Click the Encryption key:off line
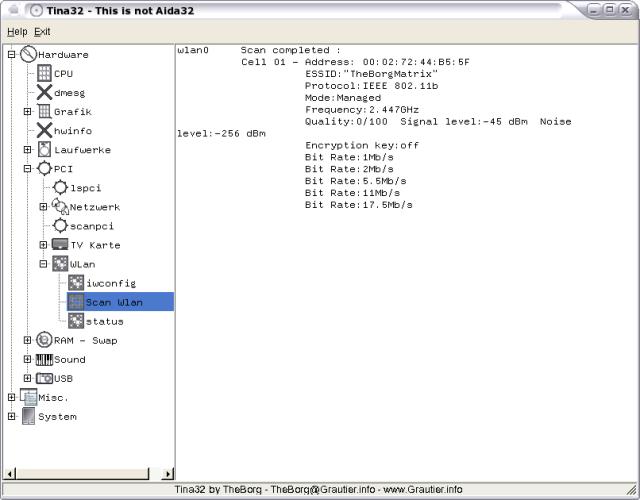Image resolution: width=640 pixels, height=500 pixels. coord(362,145)
